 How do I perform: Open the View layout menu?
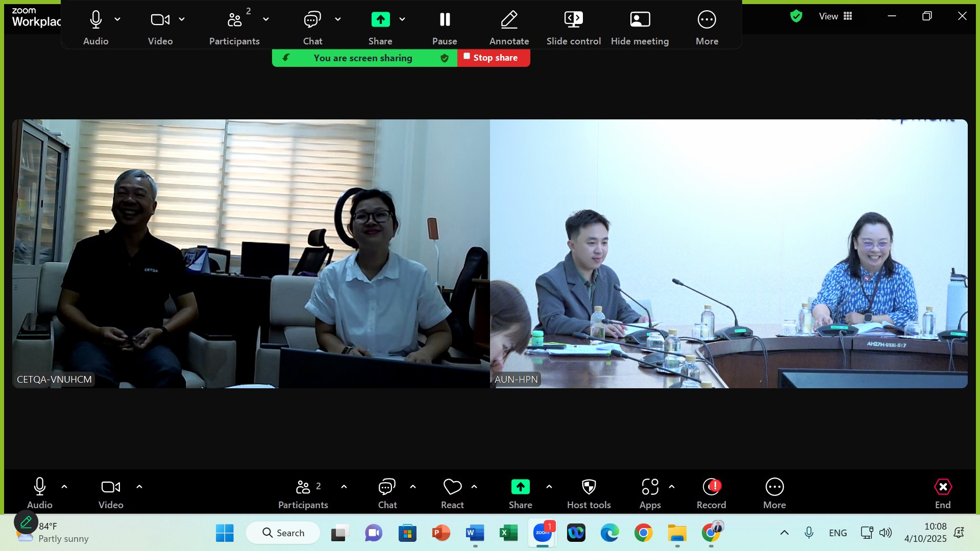(x=836, y=16)
